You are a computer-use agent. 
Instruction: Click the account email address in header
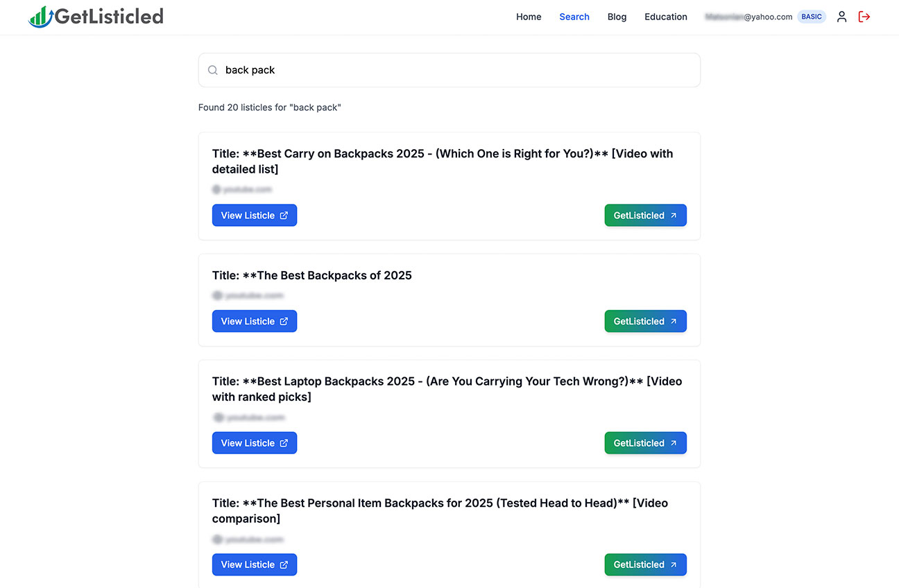748,17
